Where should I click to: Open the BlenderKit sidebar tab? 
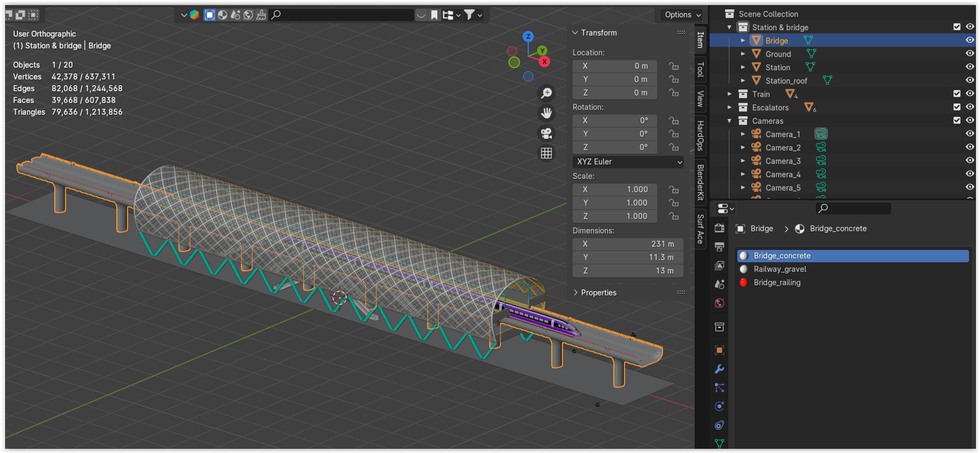[x=700, y=182]
